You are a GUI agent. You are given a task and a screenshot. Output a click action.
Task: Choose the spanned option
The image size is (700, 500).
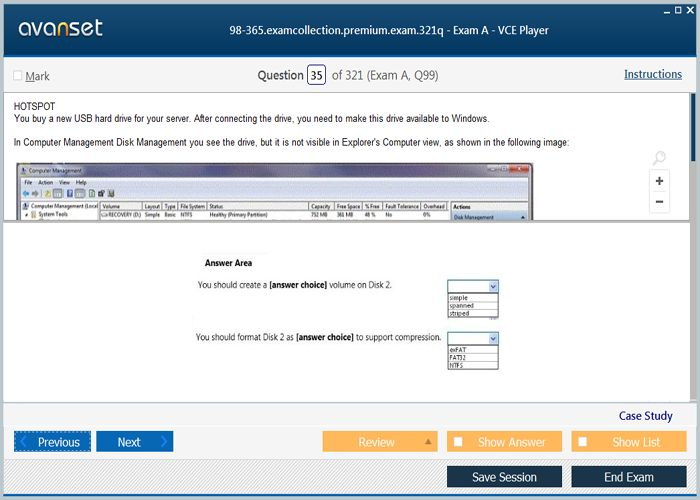(x=473, y=306)
